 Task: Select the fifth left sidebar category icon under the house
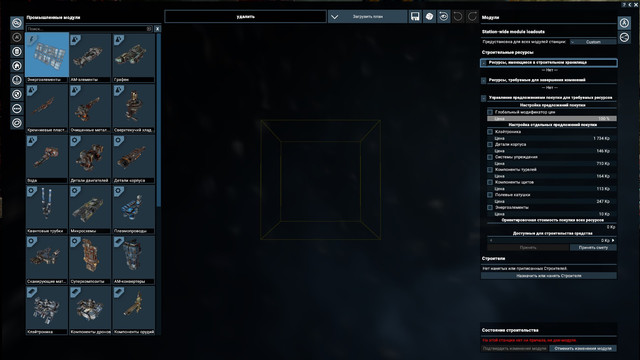point(17,80)
